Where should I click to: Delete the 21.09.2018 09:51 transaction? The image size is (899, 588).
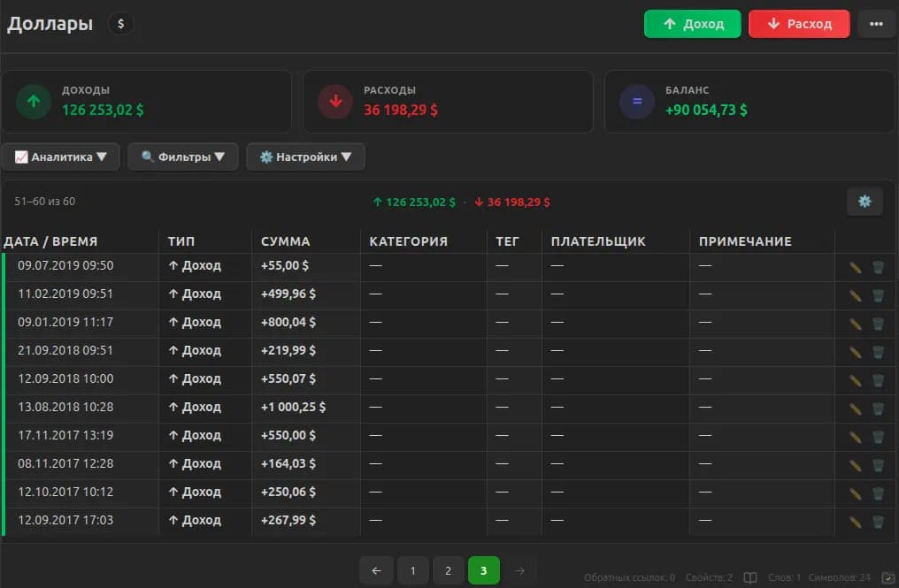(878, 352)
